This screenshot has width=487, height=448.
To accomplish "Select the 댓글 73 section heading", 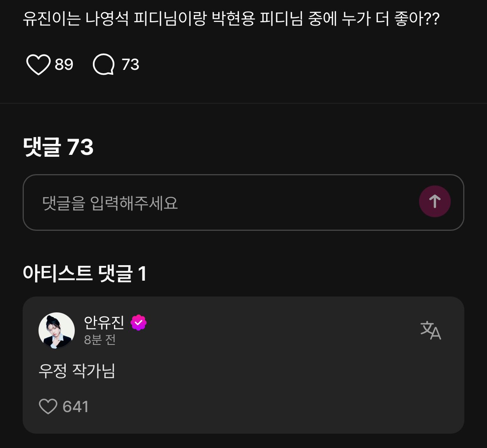I will pos(58,147).
